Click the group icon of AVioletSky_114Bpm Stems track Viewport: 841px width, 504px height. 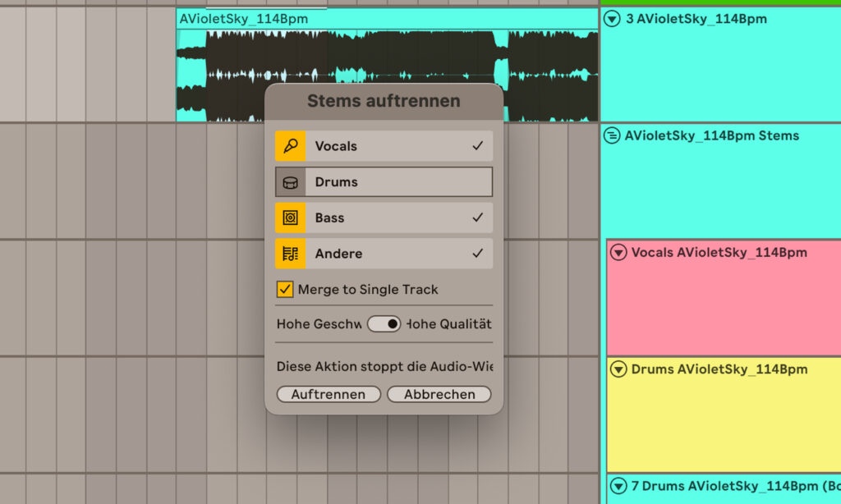611,135
